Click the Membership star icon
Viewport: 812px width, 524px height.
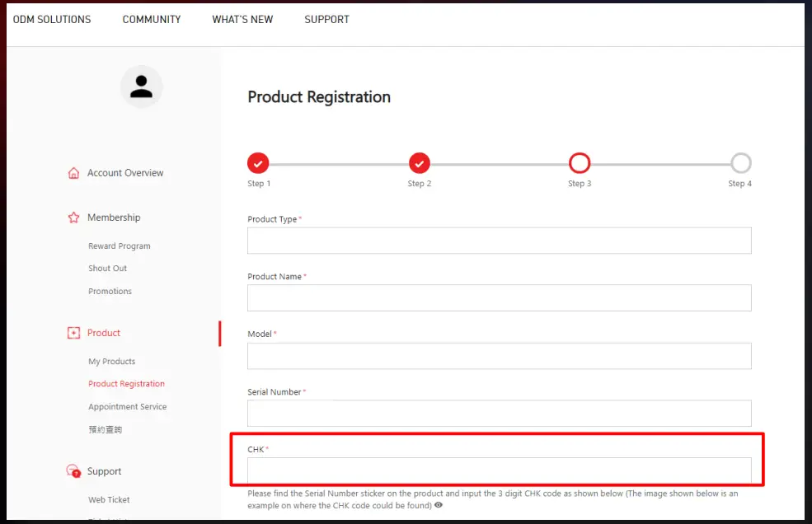(73, 218)
